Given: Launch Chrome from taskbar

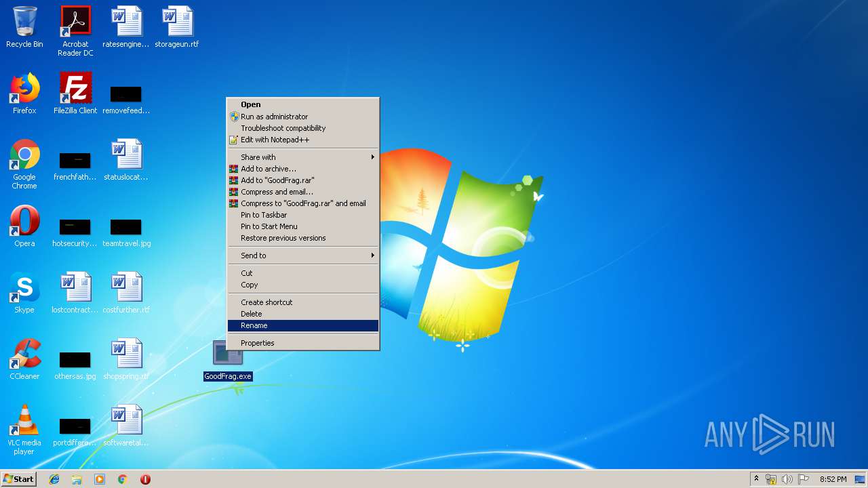Looking at the screenshot, I should pos(123,479).
